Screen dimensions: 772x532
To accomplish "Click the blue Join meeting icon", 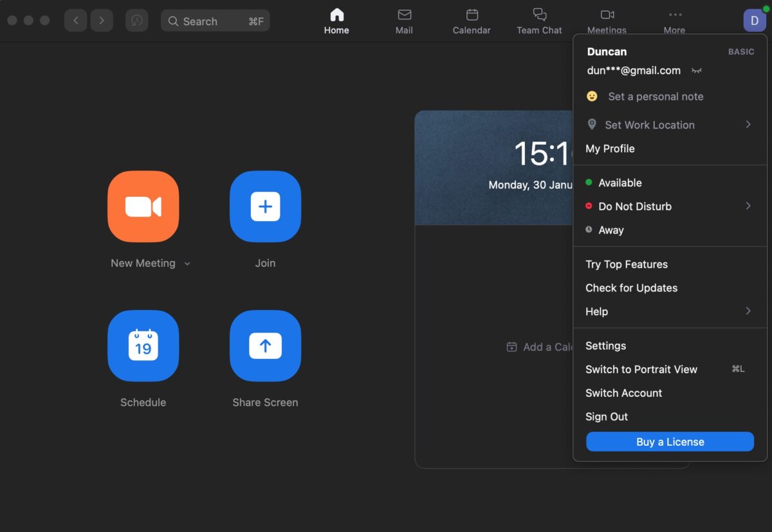I will tap(265, 206).
